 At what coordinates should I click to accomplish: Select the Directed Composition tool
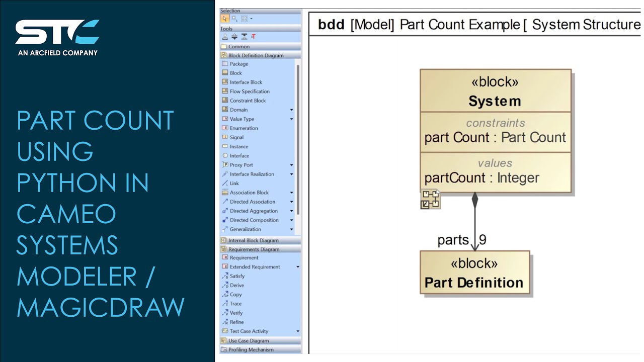coord(251,220)
